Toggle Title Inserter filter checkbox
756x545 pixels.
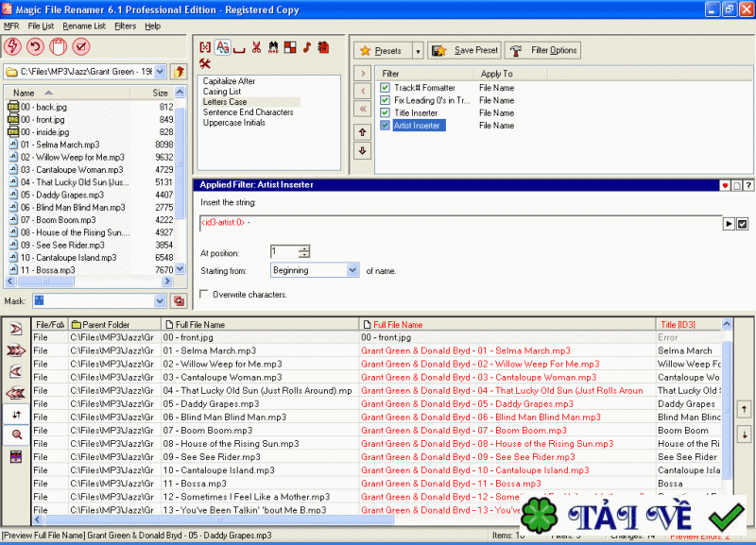tap(385, 112)
